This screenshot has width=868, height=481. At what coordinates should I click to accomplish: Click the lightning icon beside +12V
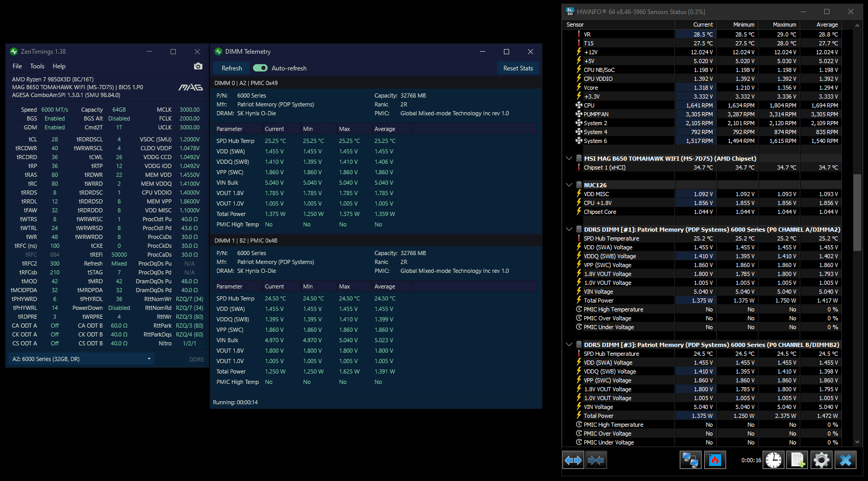(579, 52)
